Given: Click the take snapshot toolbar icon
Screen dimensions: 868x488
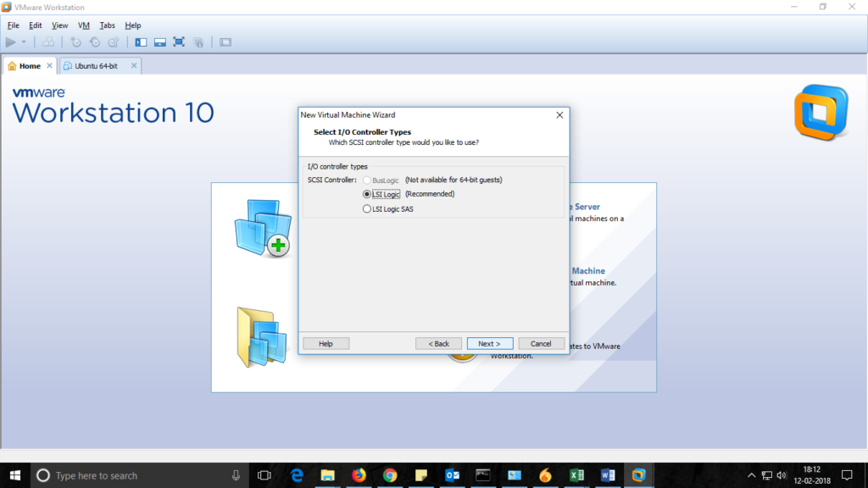Looking at the screenshot, I should pyautogui.click(x=76, y=42).
